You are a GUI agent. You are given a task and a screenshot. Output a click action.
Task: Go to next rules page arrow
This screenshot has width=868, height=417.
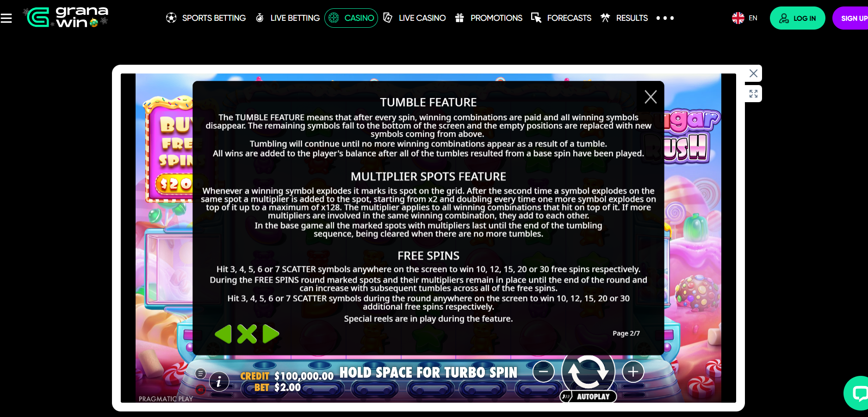(271, 334)
